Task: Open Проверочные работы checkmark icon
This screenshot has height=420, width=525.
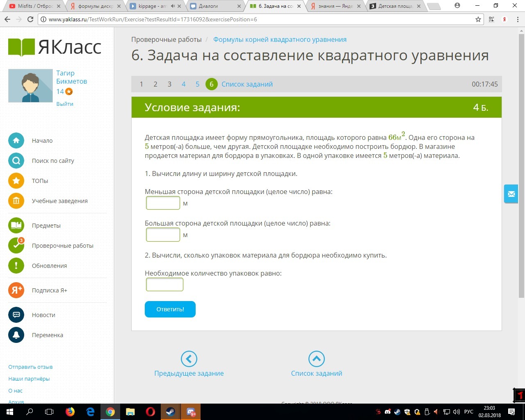Action: click(16, 246)
